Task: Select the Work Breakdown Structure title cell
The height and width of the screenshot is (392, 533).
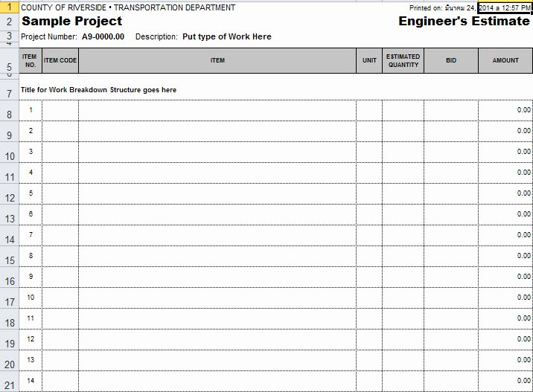Action: click(98, 90)
